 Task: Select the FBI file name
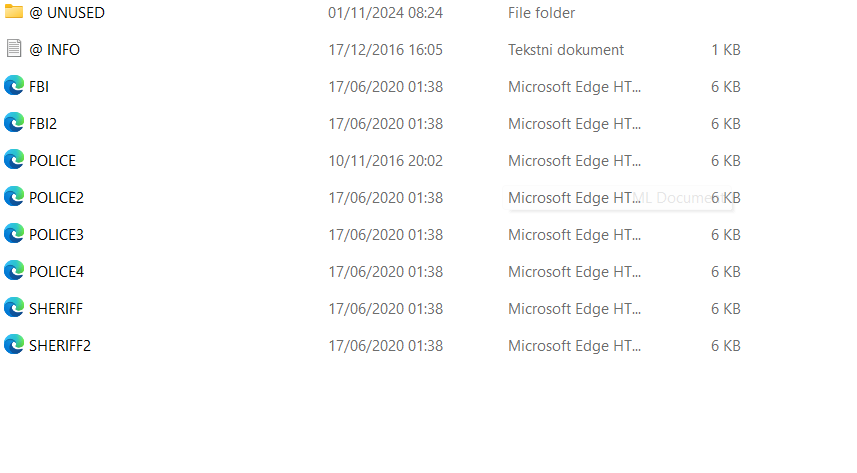click(x=39, y=86)
